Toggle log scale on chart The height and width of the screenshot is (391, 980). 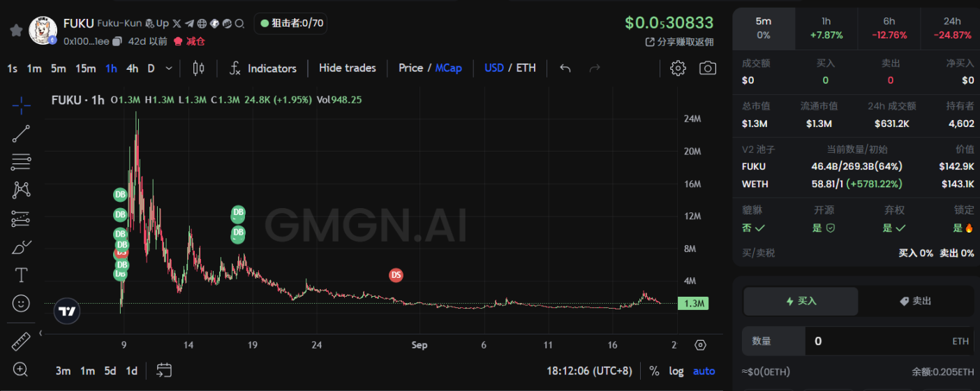click(676, 371)
